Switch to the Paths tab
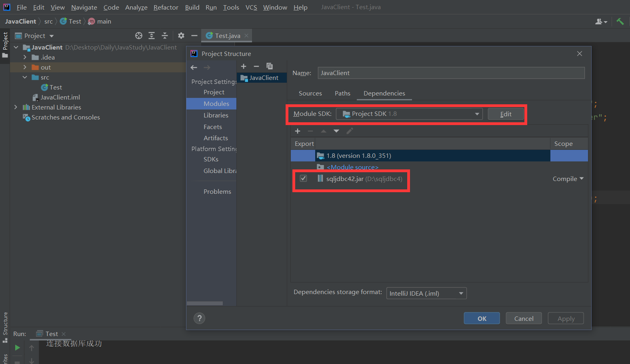 (342, 93)
